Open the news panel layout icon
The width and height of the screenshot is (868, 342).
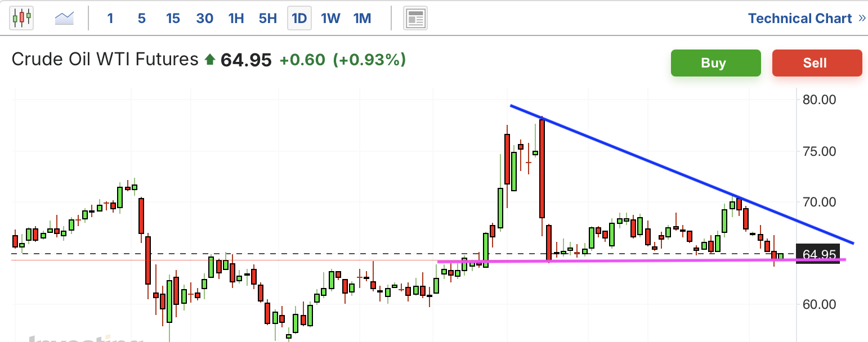[415, 19]
